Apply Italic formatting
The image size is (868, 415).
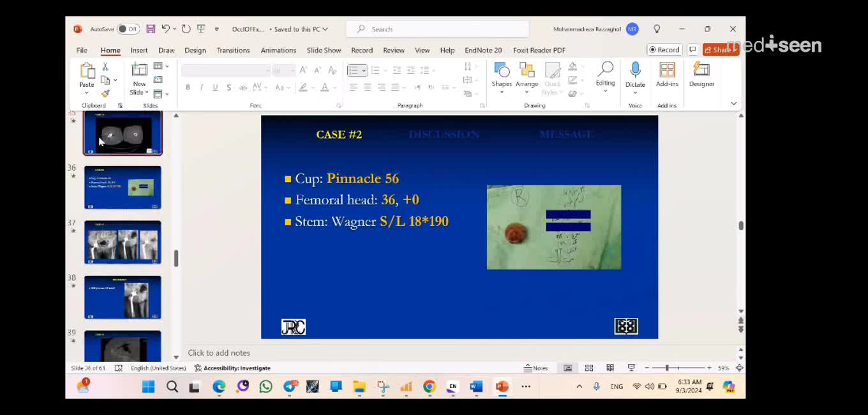[x=202, y=87]
